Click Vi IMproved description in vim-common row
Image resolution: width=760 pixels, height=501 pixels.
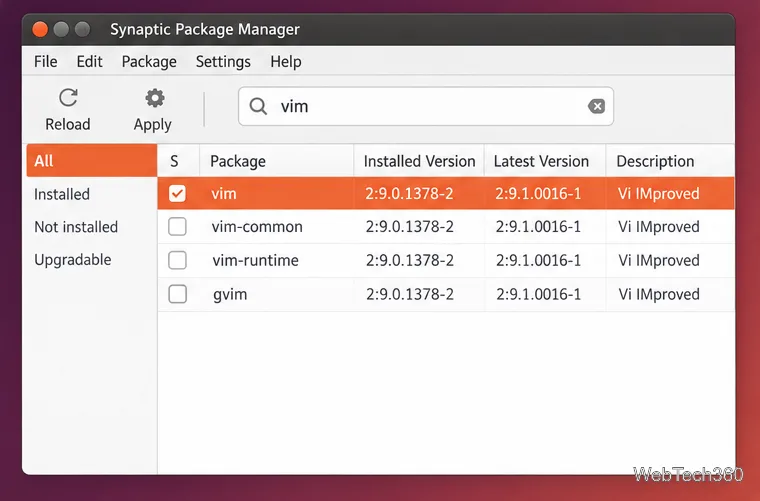(x=659, y=227)
